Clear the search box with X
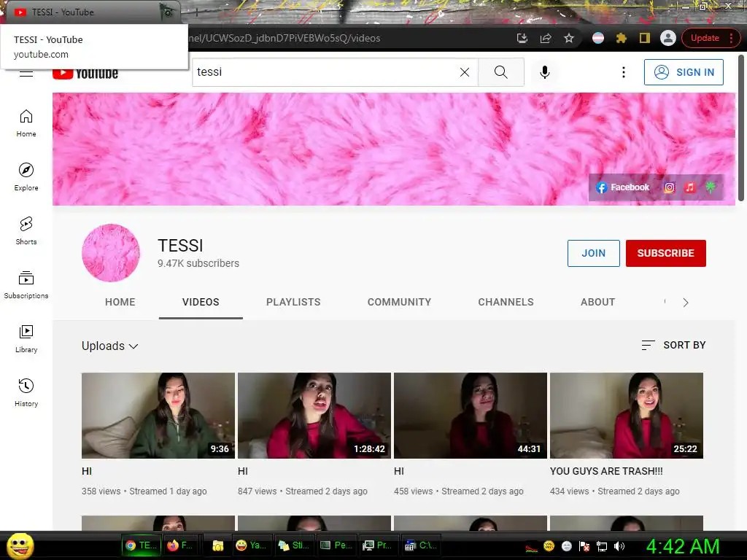This screenshot has width=747, height=560. click(465, 72)
